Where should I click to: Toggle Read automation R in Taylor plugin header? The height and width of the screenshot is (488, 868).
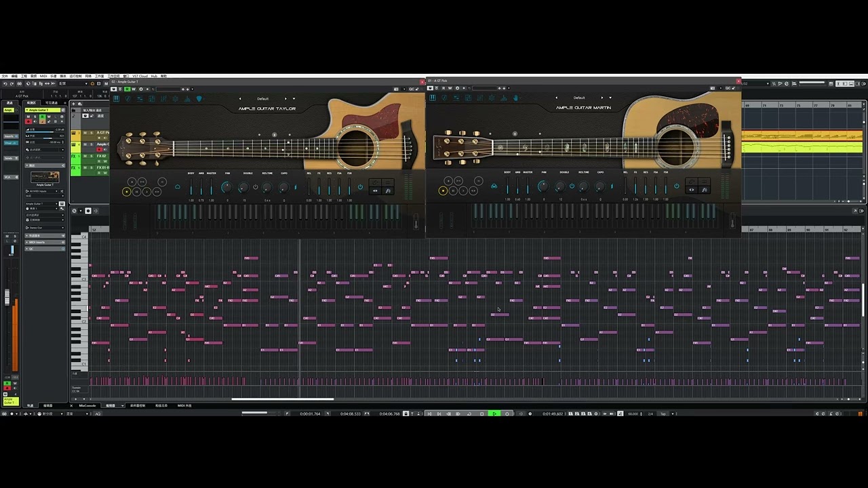coord(127,89)
